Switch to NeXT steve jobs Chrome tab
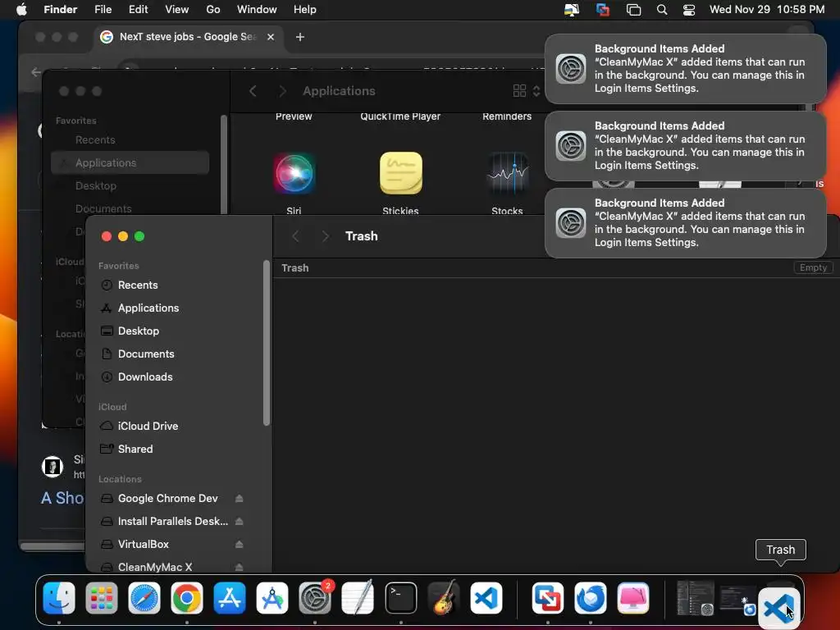 pyautogui.click(x=188, y=36)
